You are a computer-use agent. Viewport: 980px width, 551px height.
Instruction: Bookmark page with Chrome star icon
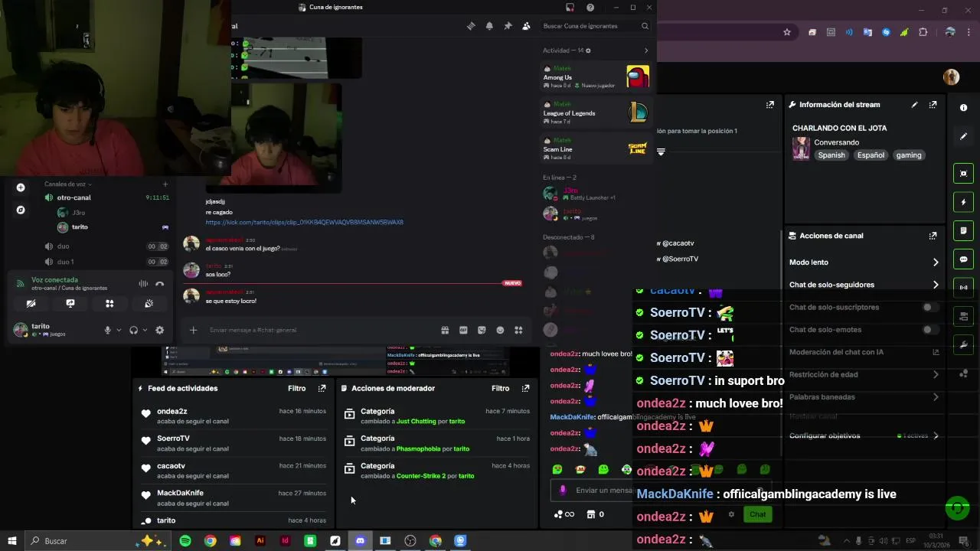[786, 32]
